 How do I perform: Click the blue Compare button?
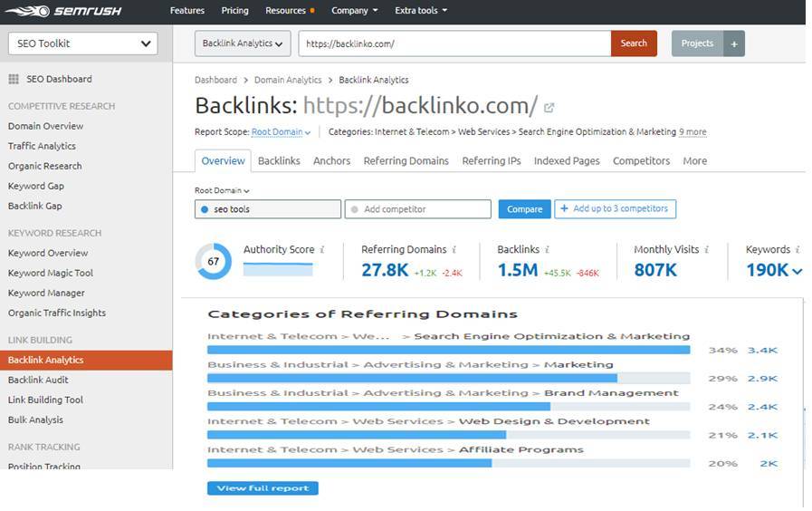pos(525,209)
